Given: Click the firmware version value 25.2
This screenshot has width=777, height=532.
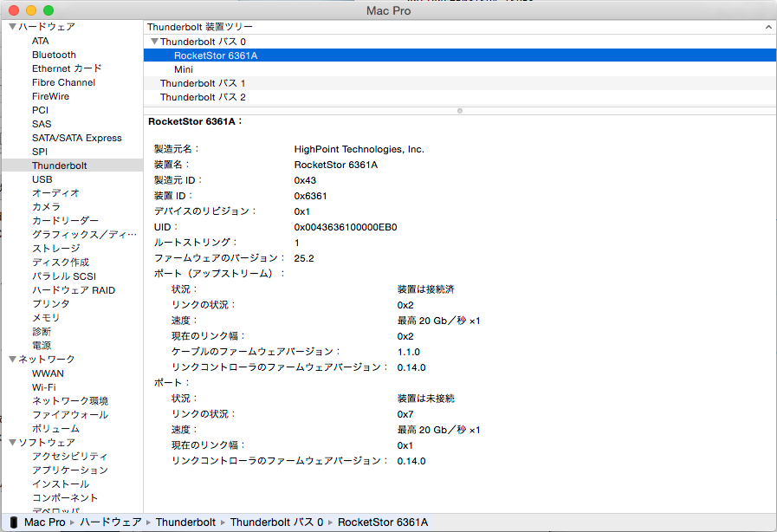Looking at the screenshot, I should coord(304,258).
